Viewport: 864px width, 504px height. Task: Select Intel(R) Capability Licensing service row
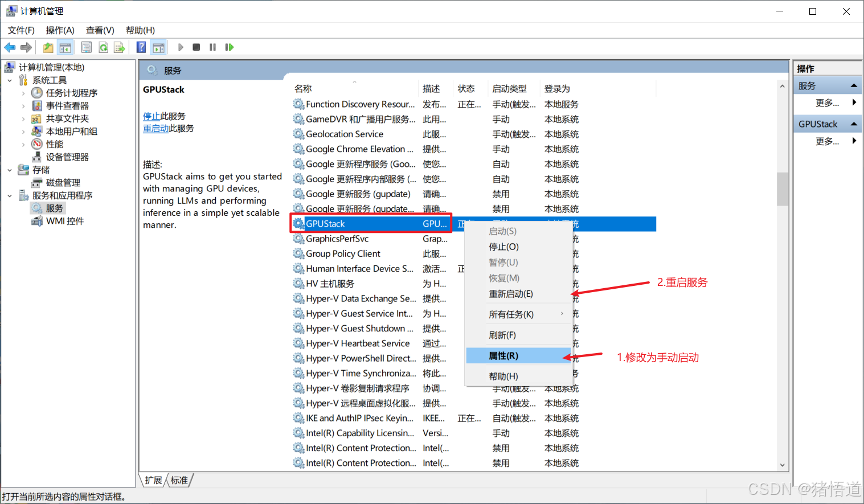pyautogui.click(x=474, y=433)
